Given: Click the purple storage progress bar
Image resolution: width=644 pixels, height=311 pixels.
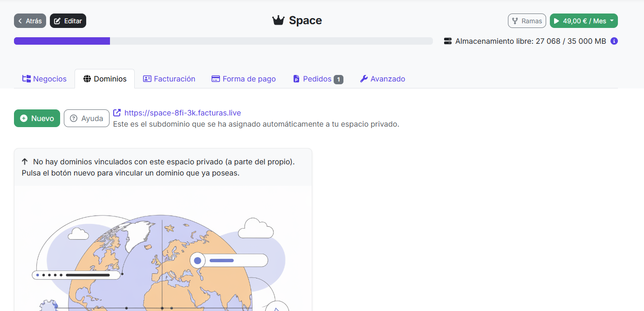Looking at the screenshot, I should pos(62,41).
